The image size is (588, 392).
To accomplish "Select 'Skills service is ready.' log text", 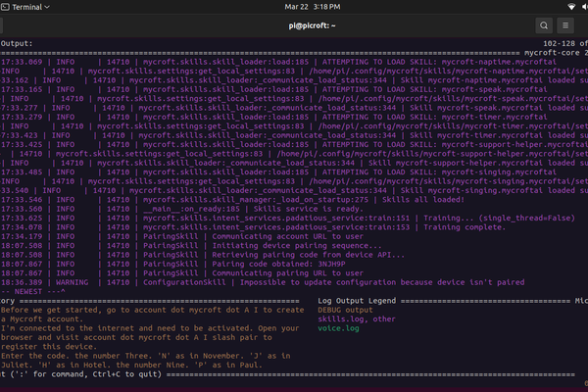I will coord(309,209).
